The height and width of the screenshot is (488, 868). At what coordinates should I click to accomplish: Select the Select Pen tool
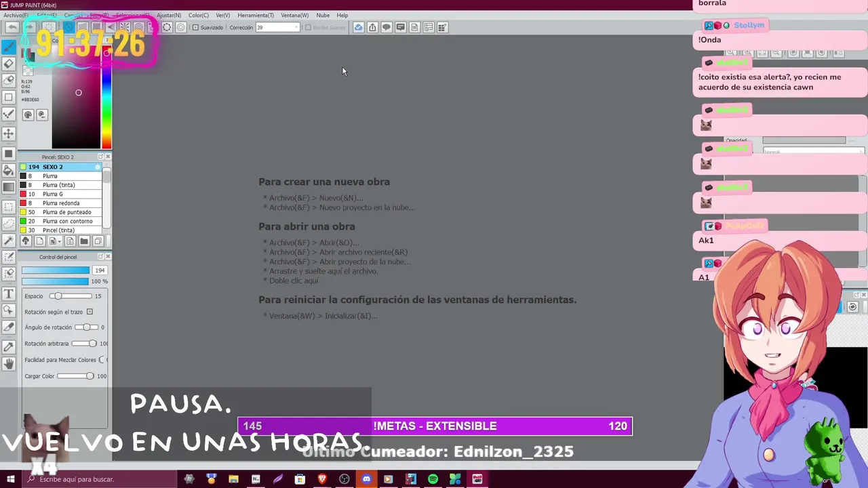pos(8,258)
